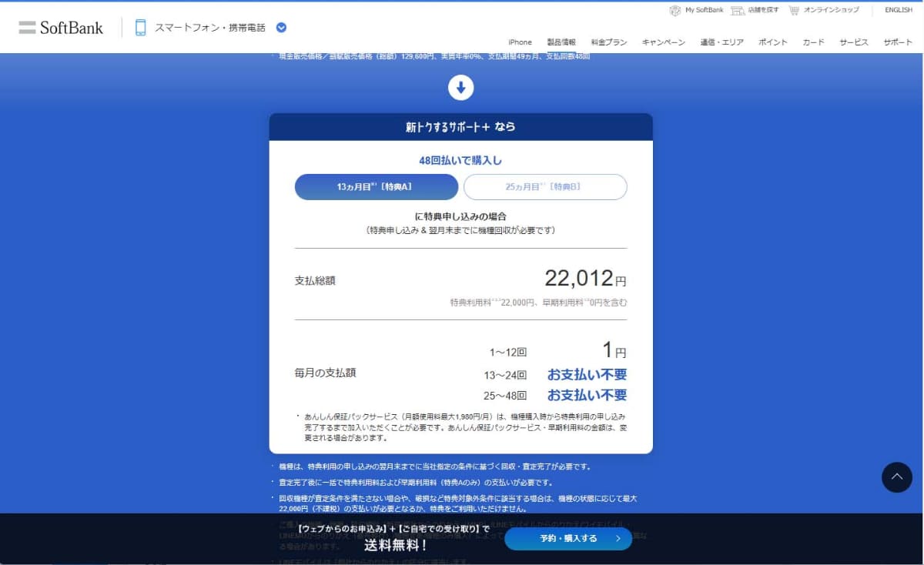The height and width of the screenshot is (565, 924).
Task: Click the 22,012円 total payment amount
Action: 585,279
